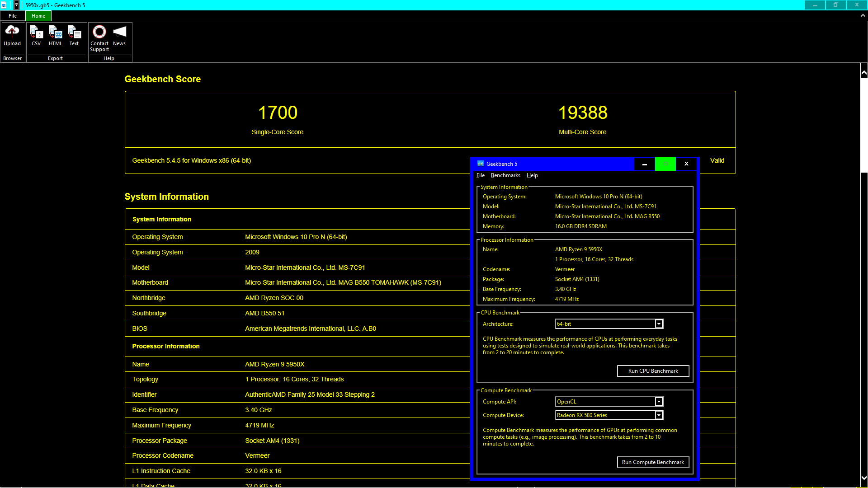The width and height of the screenshot is (868, 488).
Task: Click the Processor Codename 'Vermeer' table value
Action: pos(257,455)
